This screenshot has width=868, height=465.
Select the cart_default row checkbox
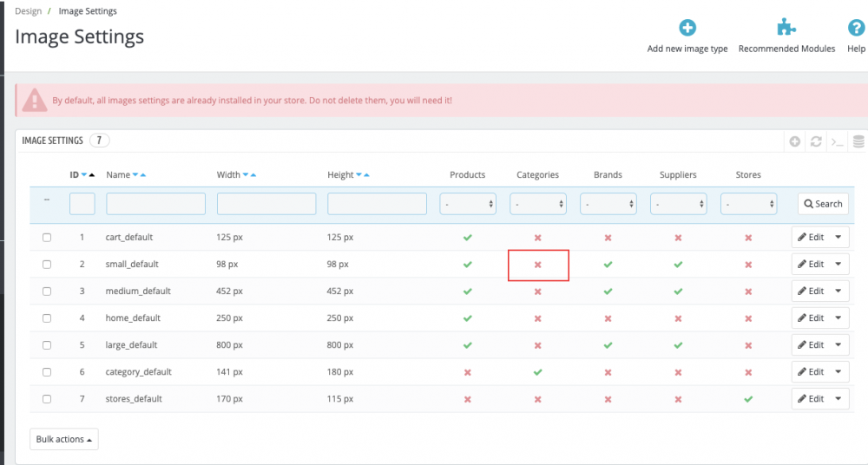(x=47, y=238)
